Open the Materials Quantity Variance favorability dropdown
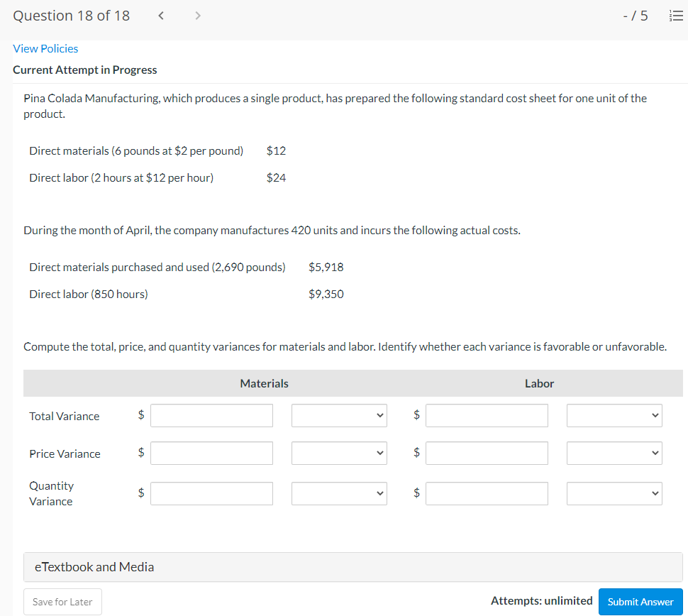This screenshot has height=616, width=688. pos(339,493)
